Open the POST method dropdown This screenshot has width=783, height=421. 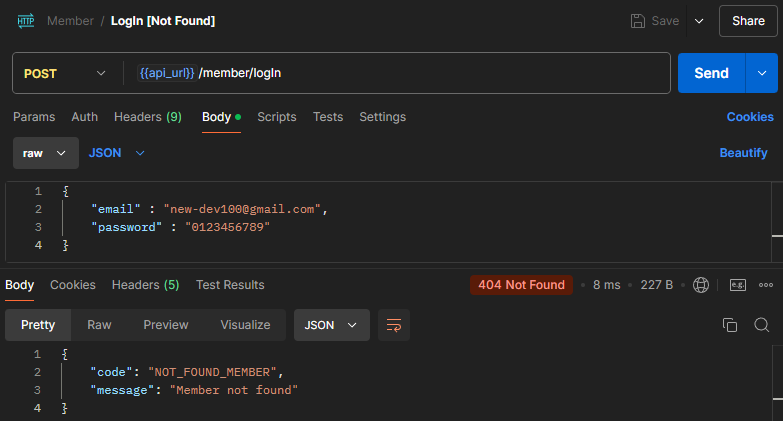click(x=65, y=73)
